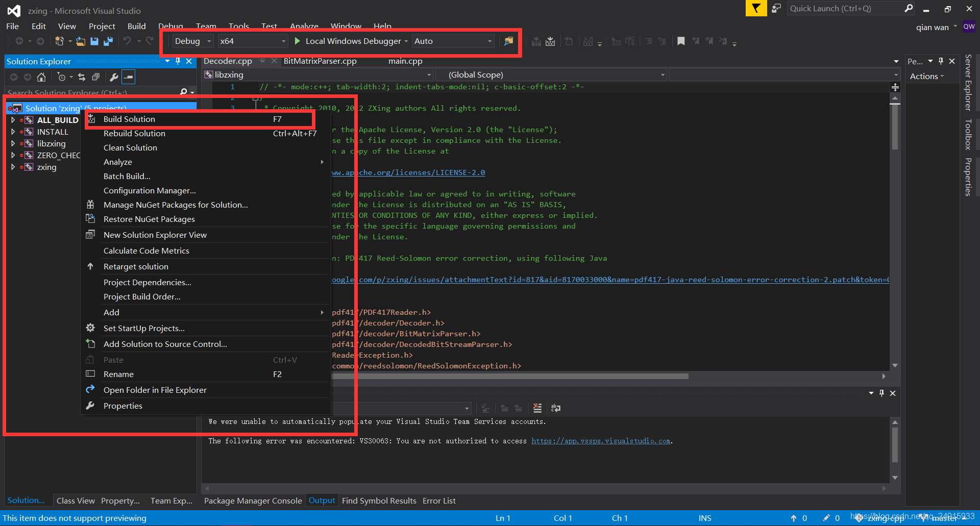The width and height of the screenshot is (980, 526).
Task: Click Sync with Active Document arrows icon
Action: pyautogui.click(x=82, y=77)
